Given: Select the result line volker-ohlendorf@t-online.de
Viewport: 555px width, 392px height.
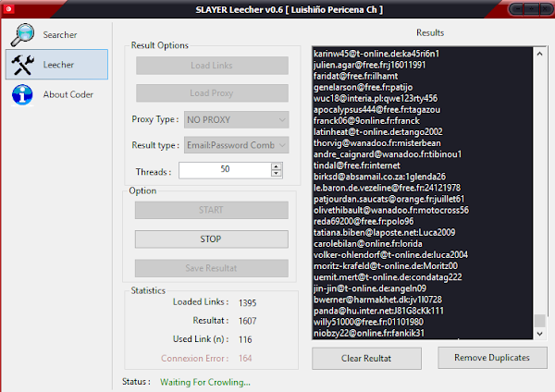Looking at the screenshot, I should [x=390, y=255].
